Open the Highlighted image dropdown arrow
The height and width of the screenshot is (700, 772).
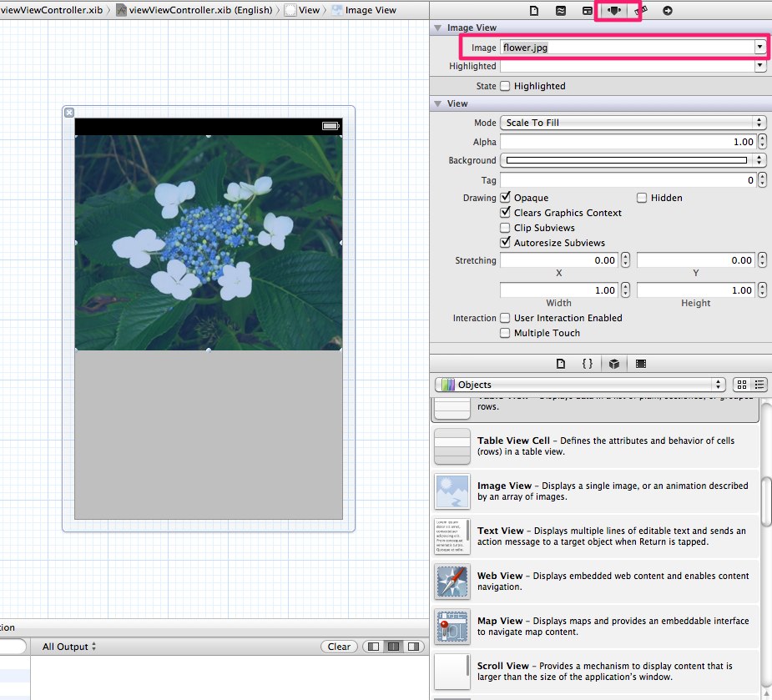pos(760,65)
